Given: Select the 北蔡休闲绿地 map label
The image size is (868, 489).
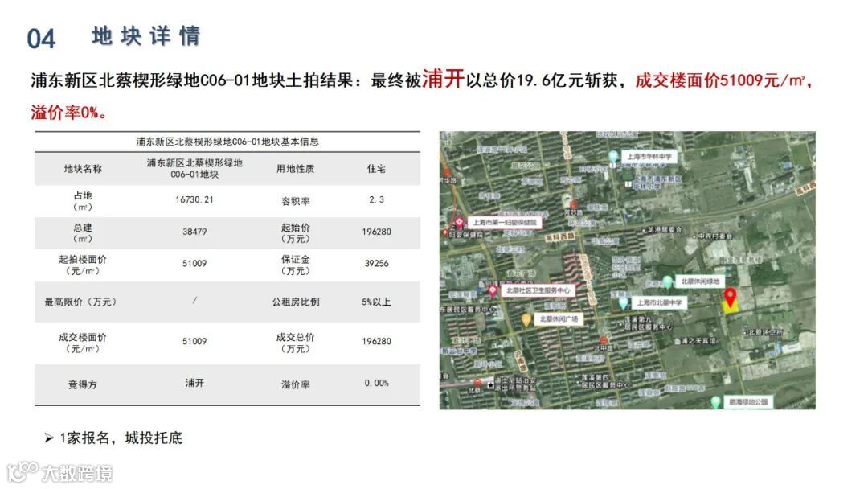Looking at the screenshot, I should click(x=700, y=281).
